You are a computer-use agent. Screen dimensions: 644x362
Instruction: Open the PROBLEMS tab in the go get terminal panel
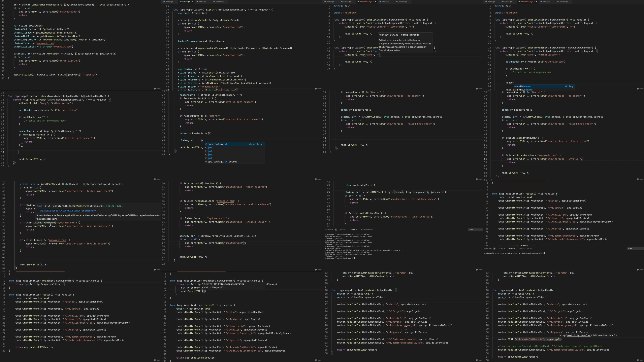coord(487,249)
